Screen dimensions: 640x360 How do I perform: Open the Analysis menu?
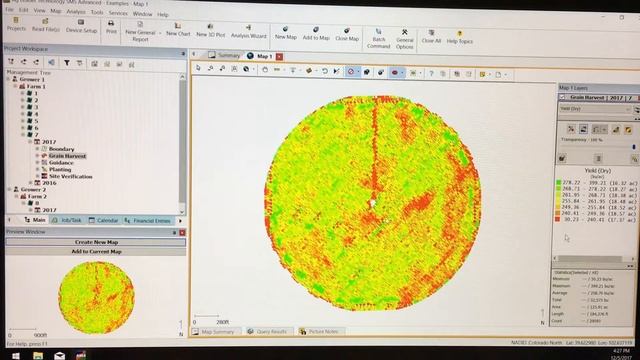pos(76,11)
